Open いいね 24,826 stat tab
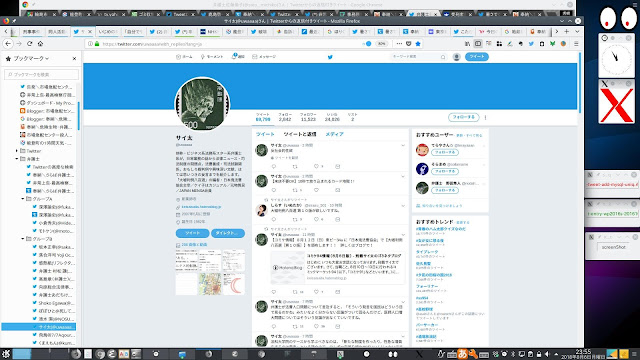The height and width of the screenshot is (360, 640). (332, 117)
